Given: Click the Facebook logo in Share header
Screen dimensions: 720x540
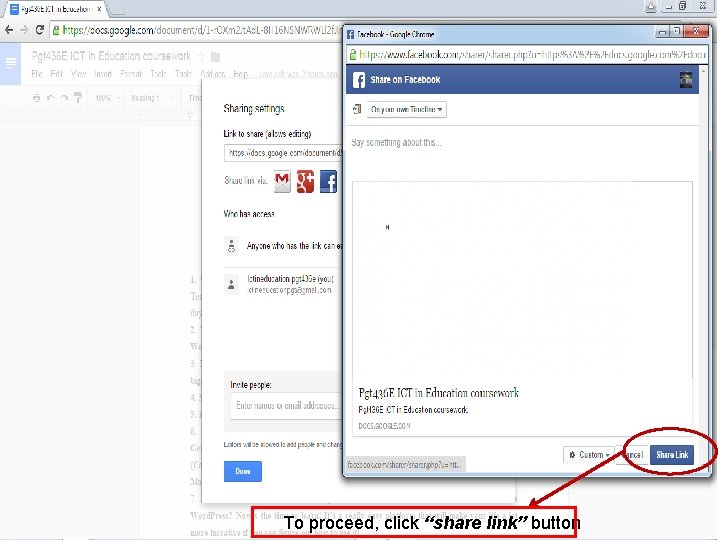Looking at the screenshot, I should tap(359, 80).
